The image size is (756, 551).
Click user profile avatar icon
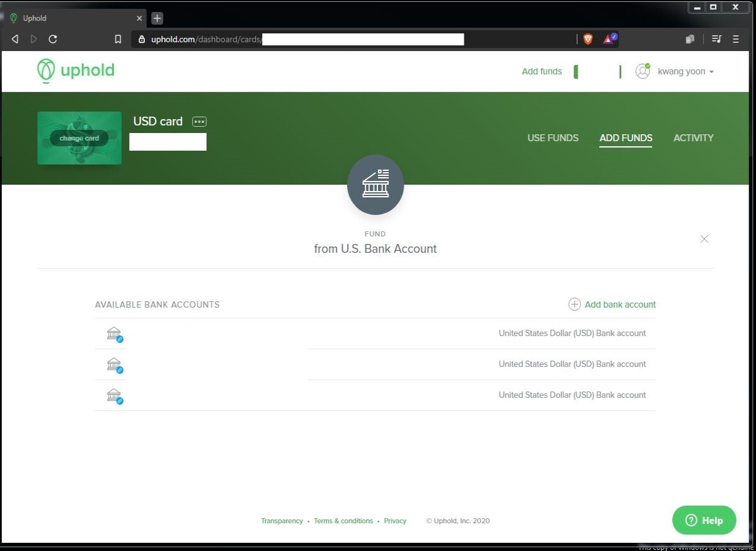[x=643, y=71]
